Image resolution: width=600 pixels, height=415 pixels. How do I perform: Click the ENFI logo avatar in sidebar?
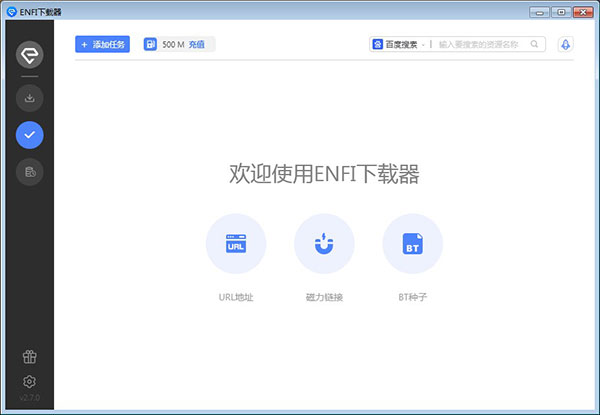pos(29,55)
